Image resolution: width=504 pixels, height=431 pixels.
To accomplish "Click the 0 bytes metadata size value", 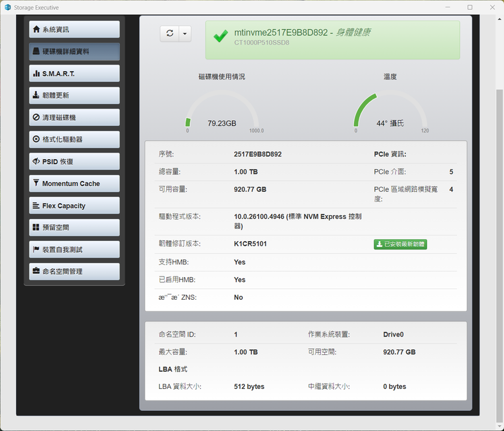I will point(394,386).
